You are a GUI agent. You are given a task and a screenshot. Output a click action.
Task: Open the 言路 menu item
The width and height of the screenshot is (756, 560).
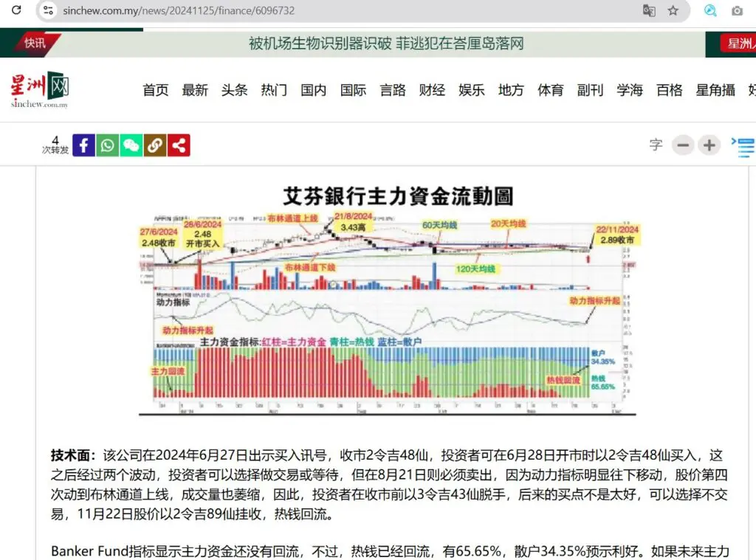[393, 89]
